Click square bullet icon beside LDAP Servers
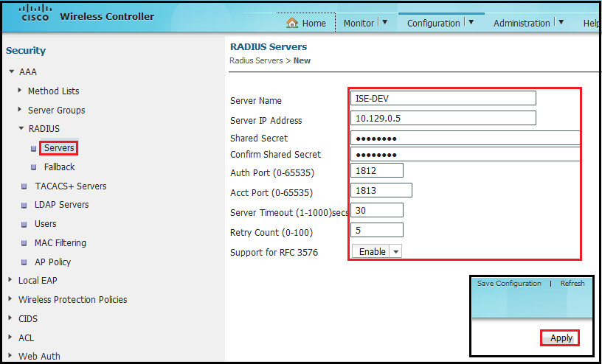 (x=25, y=205)
